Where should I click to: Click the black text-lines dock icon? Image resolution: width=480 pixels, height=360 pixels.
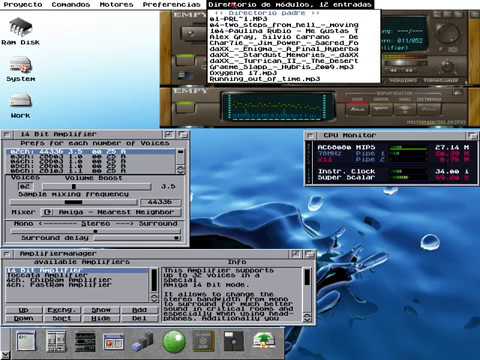click(85, 342)
